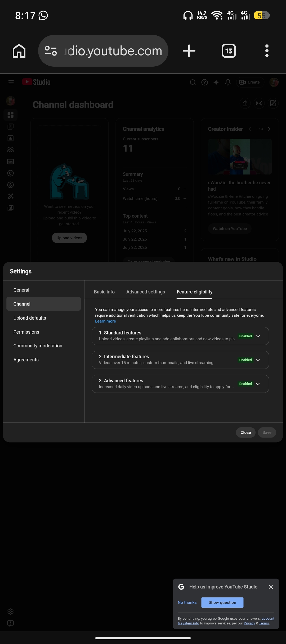Dismiss the Help us improve popup

click(271, 587)
